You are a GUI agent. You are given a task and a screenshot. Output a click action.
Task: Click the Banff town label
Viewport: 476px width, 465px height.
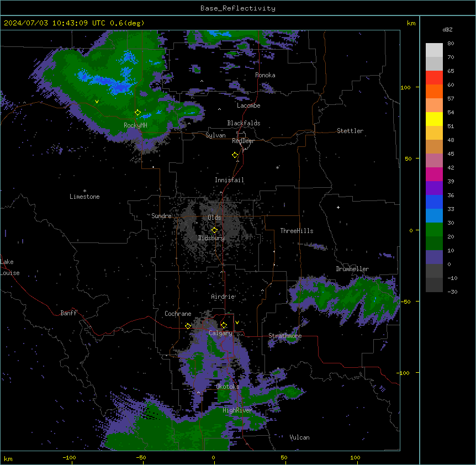click(x=68, y=313)
